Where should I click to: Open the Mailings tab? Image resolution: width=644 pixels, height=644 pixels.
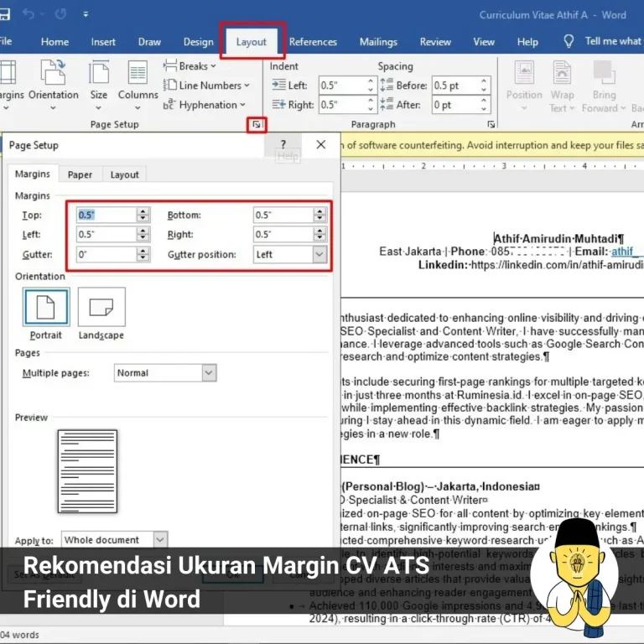click(x=378, y=42)
